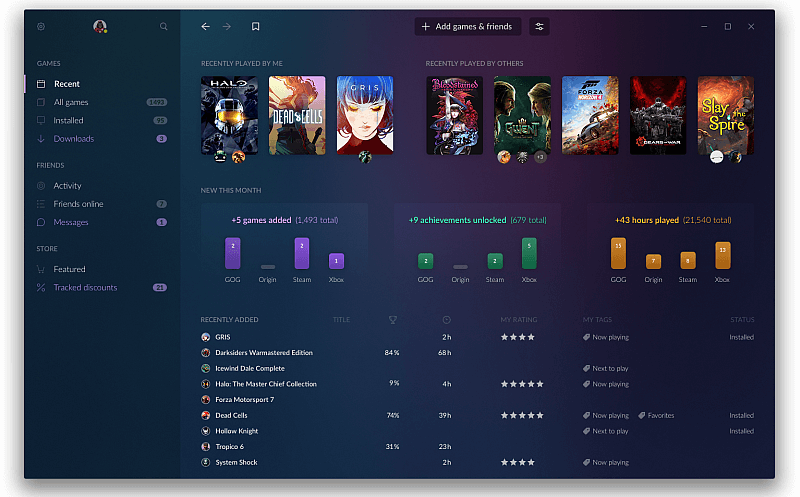Open the search magnifier icon
The width and height of the screenshot is (800, 497).
[163, 27]
